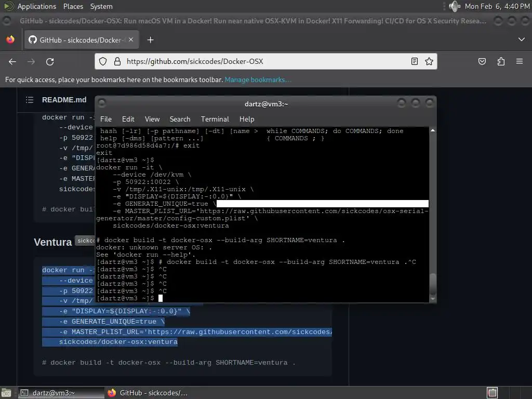
Task: Toggle reader view icon in address bar
Action: 414,61
